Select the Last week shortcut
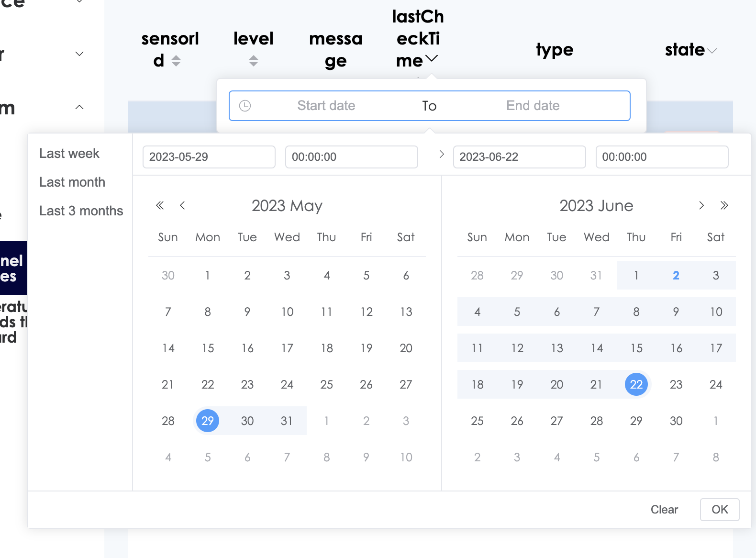 point(69,154)
